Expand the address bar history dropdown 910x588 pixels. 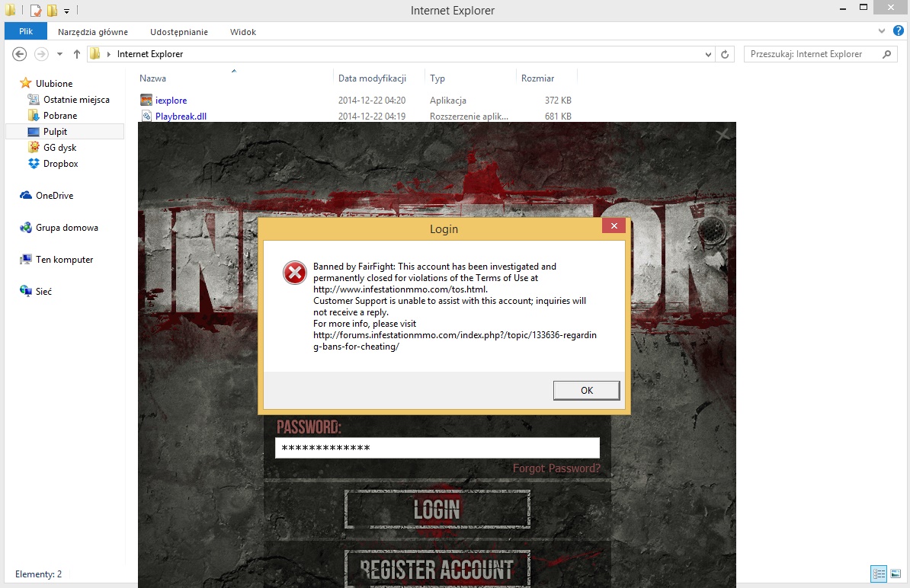(x=708, y=55)
